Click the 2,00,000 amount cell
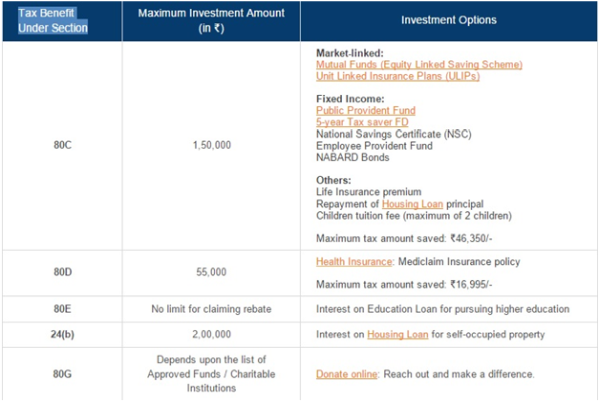The image size is (600, 402). point(210,334)
